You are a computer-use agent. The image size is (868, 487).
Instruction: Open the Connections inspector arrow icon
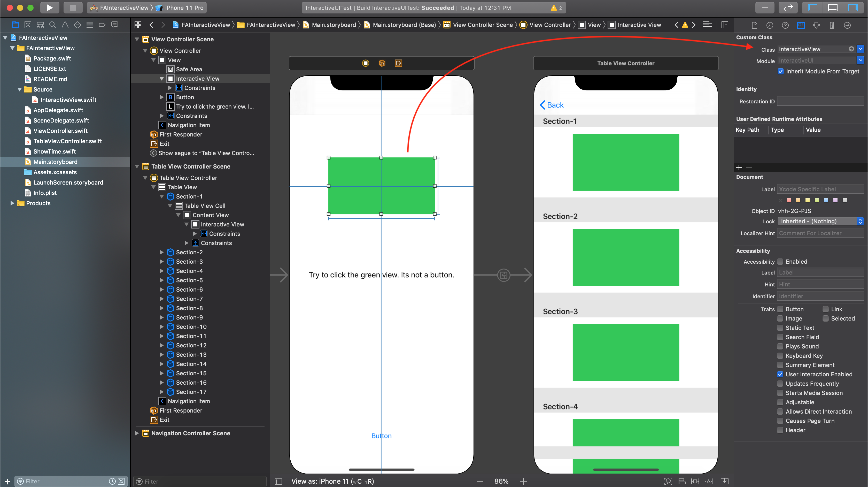click(847, 25)
